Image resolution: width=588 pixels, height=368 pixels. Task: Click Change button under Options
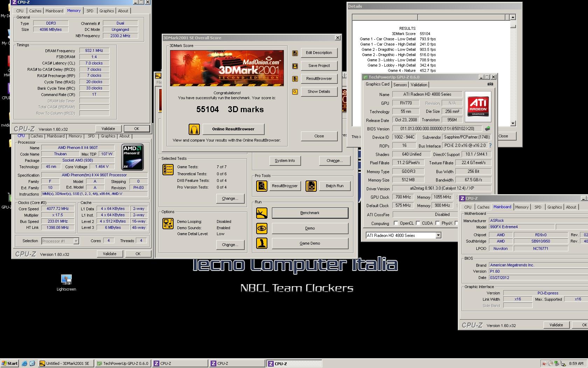coord(230,245)
